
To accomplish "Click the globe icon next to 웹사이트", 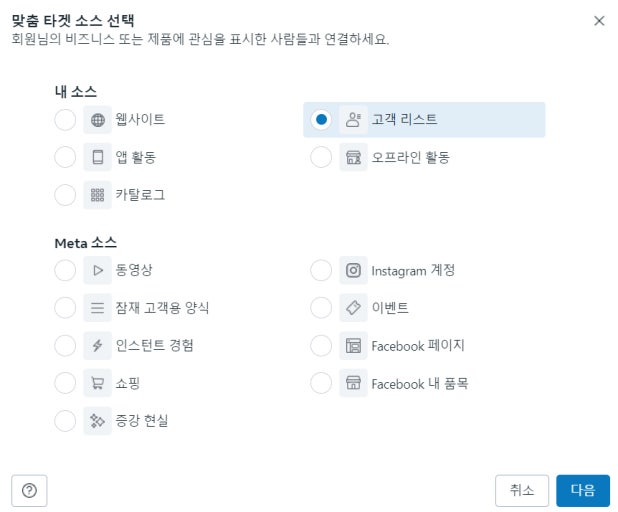I will pyautogui.click(x=98, y=120).
